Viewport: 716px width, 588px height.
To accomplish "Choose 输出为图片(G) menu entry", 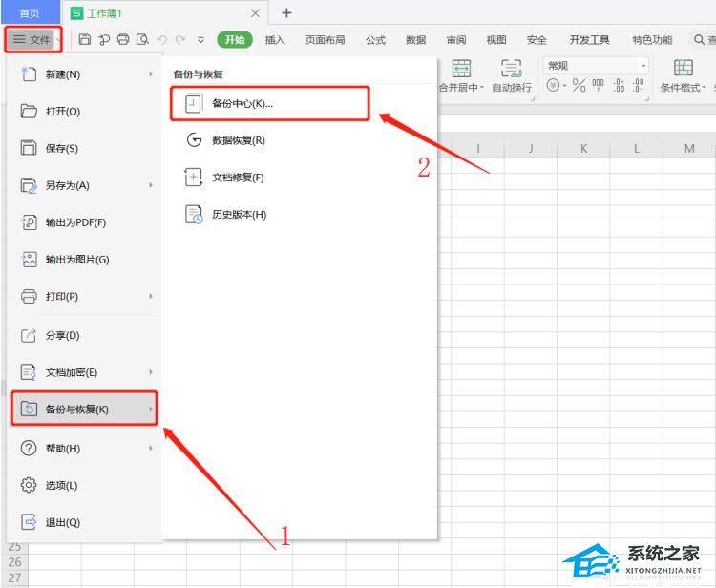I will (x=84, y=260).
